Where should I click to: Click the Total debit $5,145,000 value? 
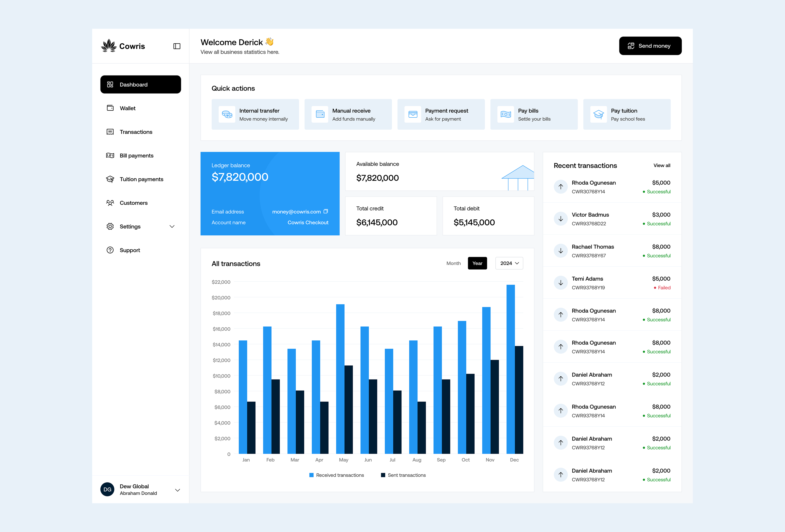[x=474, y=223]
